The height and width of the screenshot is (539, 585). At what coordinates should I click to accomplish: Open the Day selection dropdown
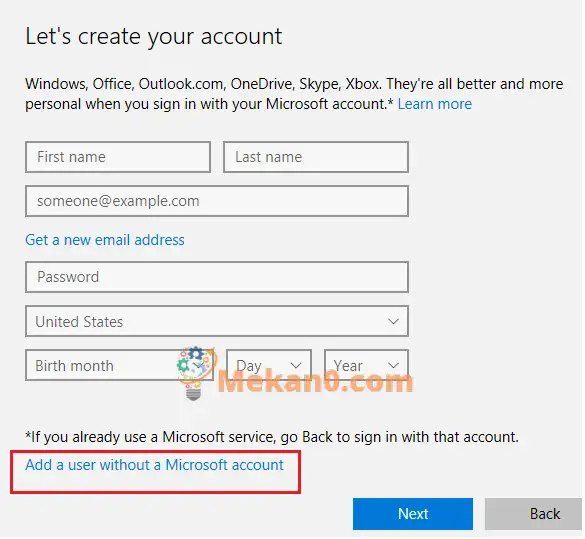pyautogui.click(x=269, y=365)
